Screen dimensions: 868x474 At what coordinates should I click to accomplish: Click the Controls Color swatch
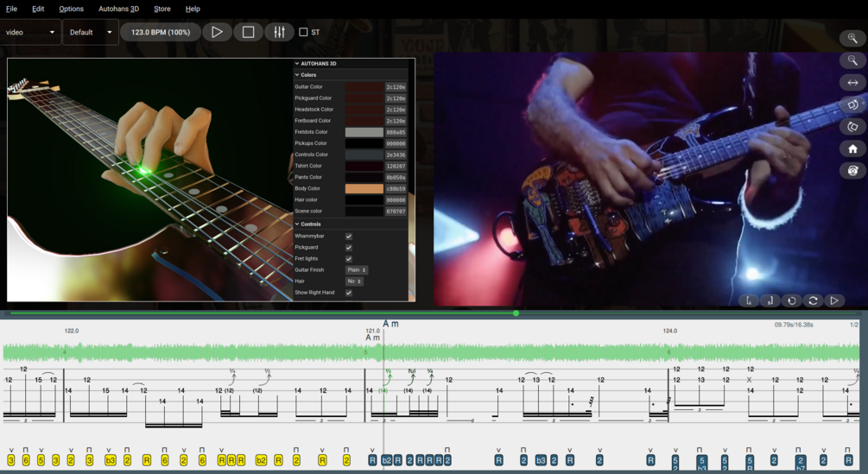(364, 155)
